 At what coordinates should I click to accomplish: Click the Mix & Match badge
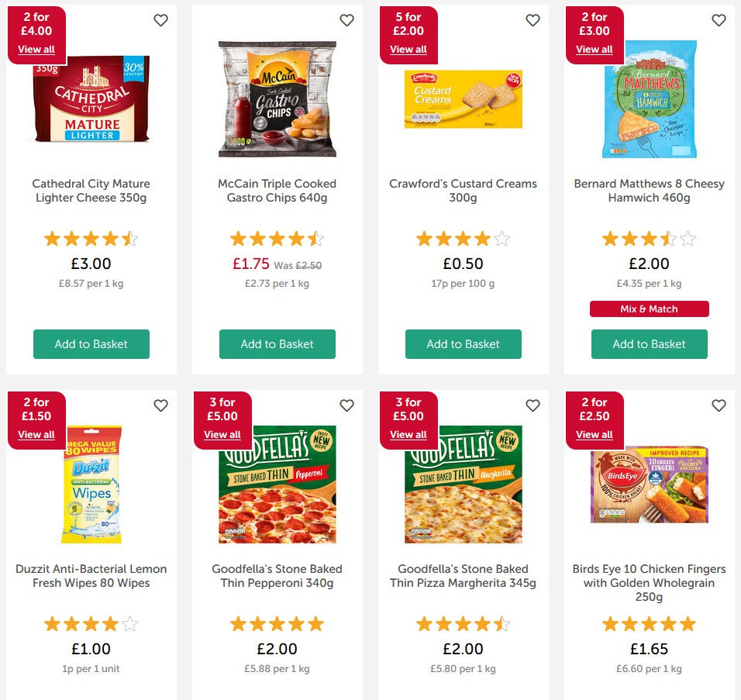coord(650,309)
